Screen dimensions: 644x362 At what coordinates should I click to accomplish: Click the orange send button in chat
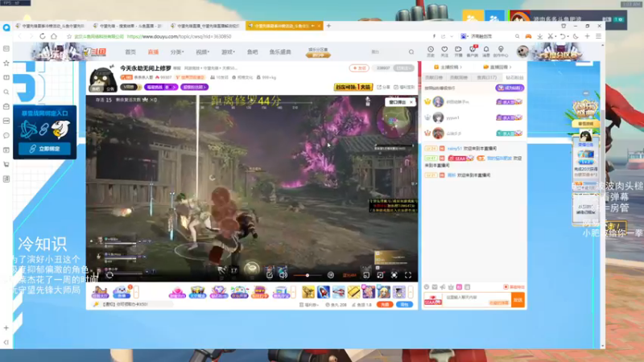[x=518, y=300]
